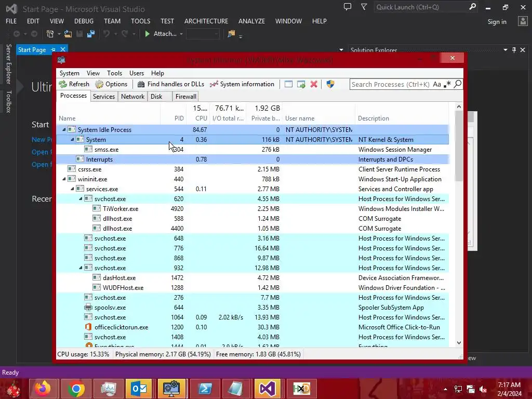Click the process list scroll up arrow
This screenshot has height=399, width=532.
[x=459, y=107]
